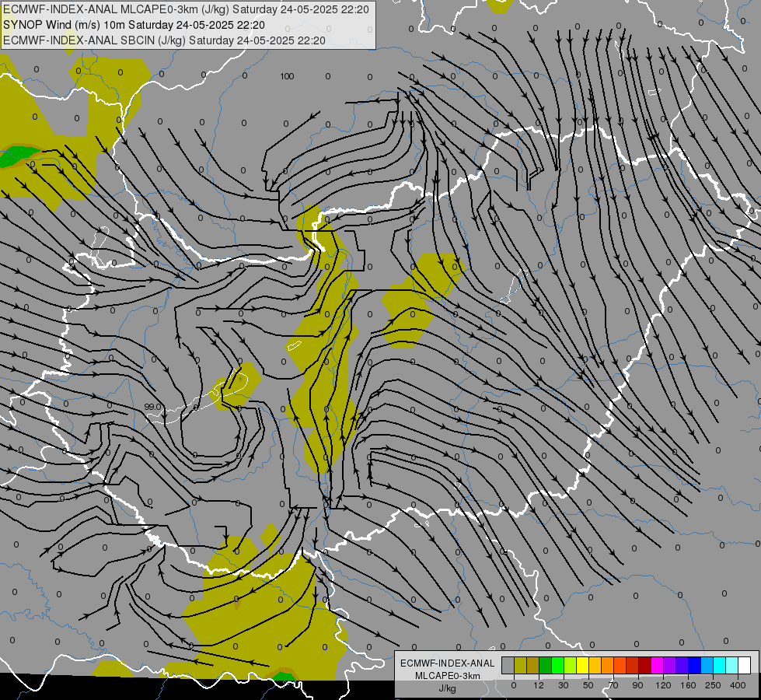Click the SBCIN title line in header
The height and width of the screenshot is (700, 761).
pyautogui.click(x=164, y=40)
